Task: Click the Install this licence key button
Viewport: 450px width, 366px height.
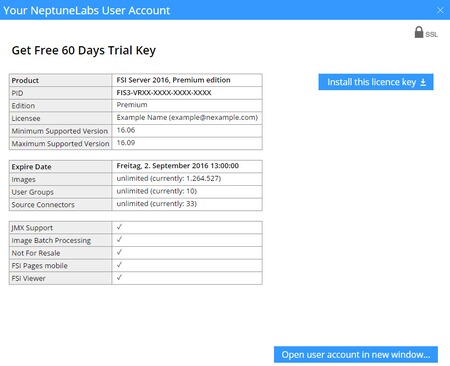Action: pos(376,82)
